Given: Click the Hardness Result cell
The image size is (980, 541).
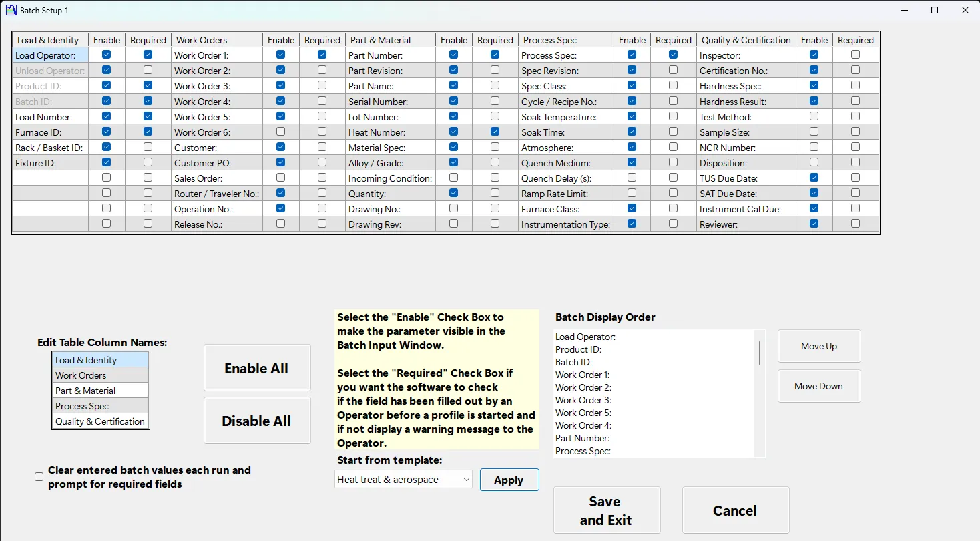Looking at the screenshot, I should (x=746, y=102).
